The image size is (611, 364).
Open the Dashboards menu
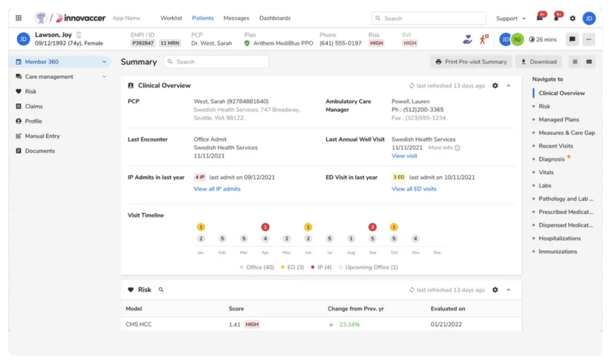click(x=274, y=18)
